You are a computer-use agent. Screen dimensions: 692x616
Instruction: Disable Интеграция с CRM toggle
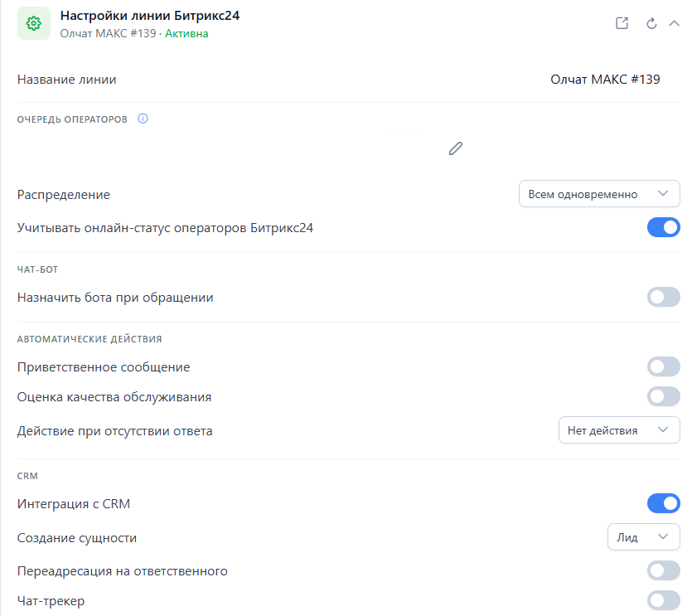tap(663, 503)
